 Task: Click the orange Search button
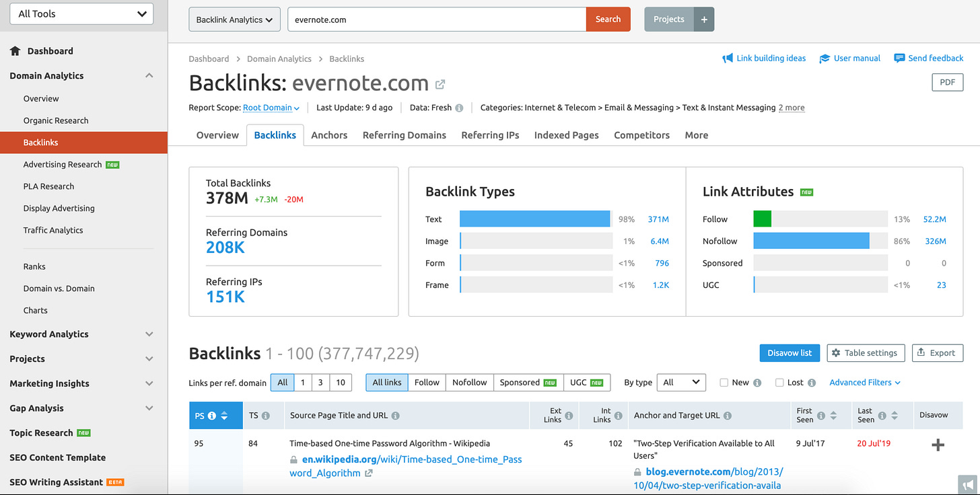(x=608, y=20)
